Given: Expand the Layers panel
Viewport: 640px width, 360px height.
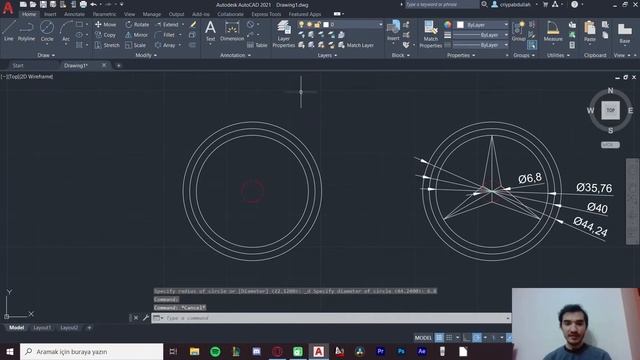Looking at the screenshot, I should pyautogui.click(x=327, y=55).
